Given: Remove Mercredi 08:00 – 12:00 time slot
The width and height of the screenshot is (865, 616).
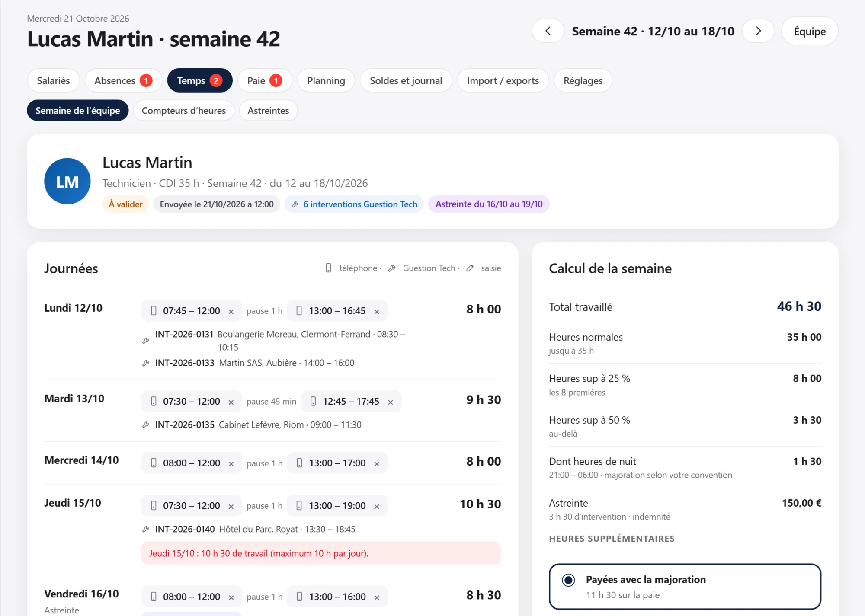Looking at the screenshot, I should (231, 463).
